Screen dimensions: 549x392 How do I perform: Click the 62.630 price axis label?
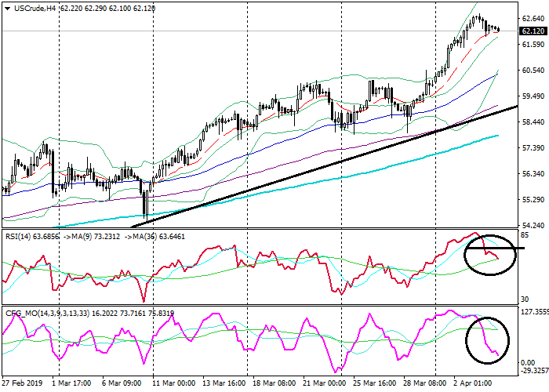pos(533,18)
